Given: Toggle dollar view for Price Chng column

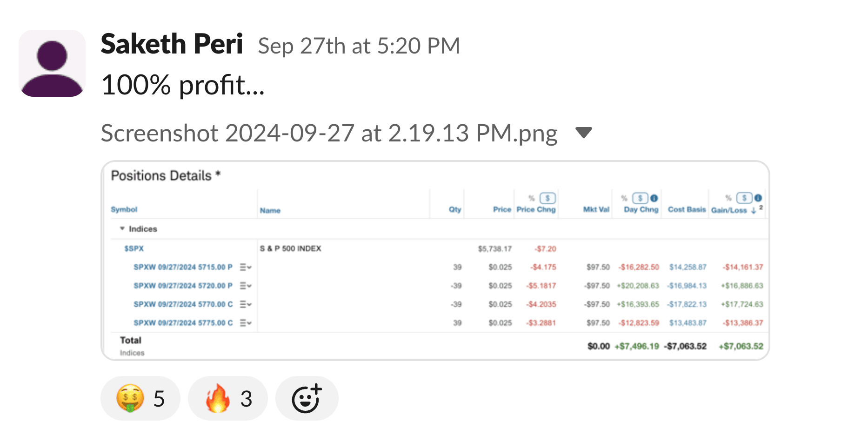Looking at the screenshot, I should tap(548, 198).
